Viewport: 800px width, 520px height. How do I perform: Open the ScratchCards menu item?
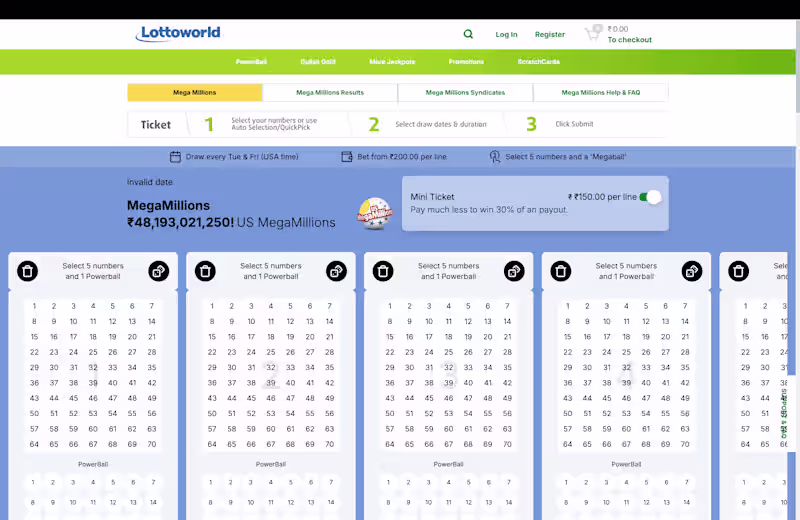(539, 62)
